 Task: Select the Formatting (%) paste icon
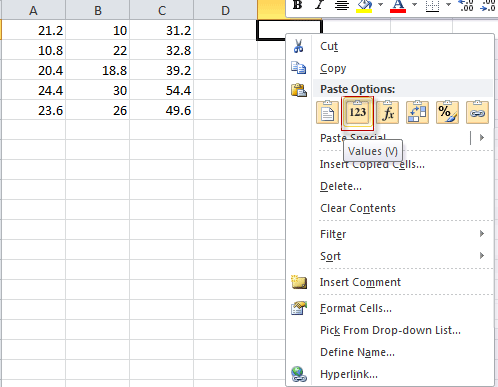(x=447, y=112)
